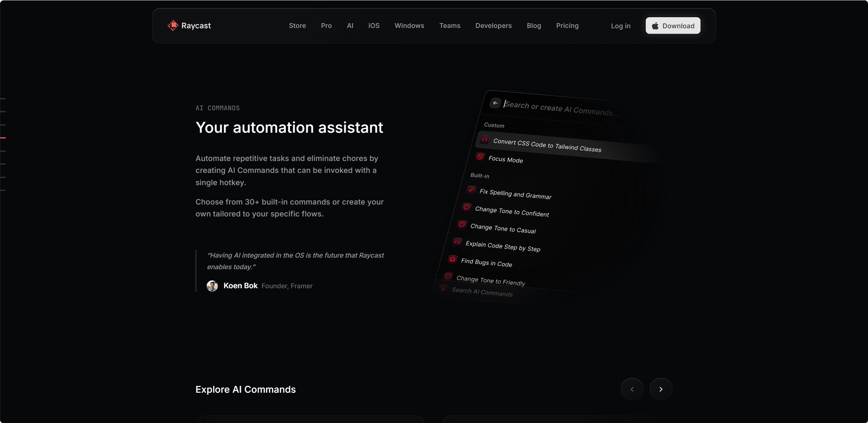The width and height of the screenshot is (868, 423).
Task: Click the Koen Bok name
Action: pos(240,286)
